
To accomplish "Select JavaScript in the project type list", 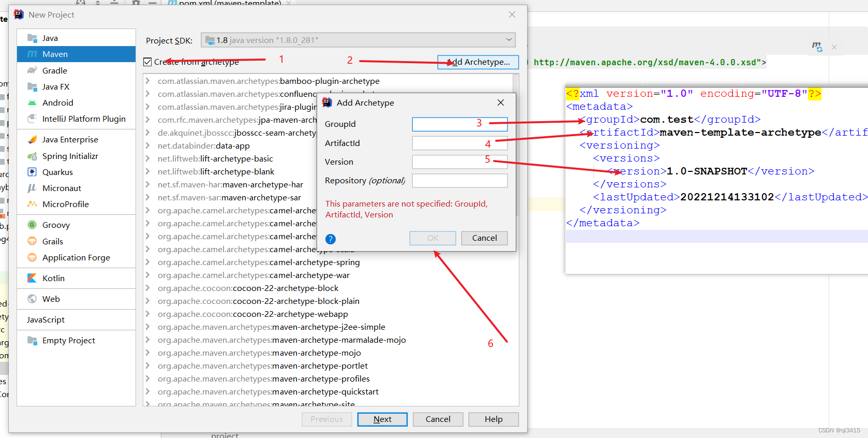I will pyautogui.click(x=46, y=319).
